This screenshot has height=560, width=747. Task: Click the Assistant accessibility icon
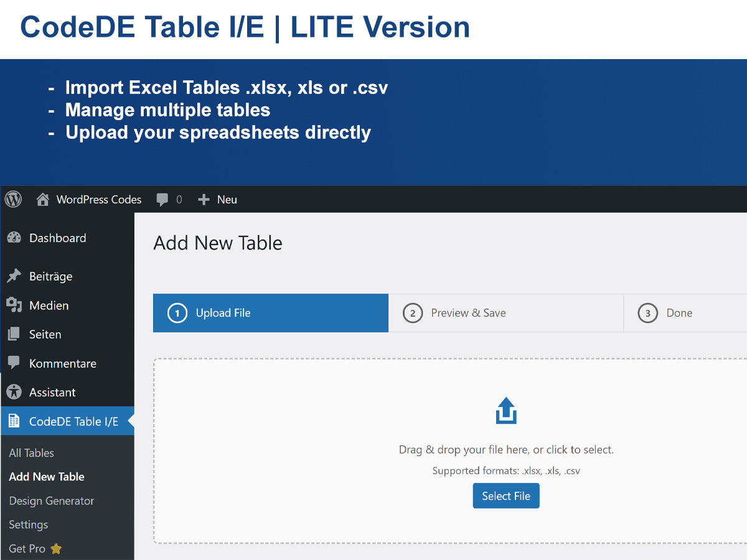point(14,392)
